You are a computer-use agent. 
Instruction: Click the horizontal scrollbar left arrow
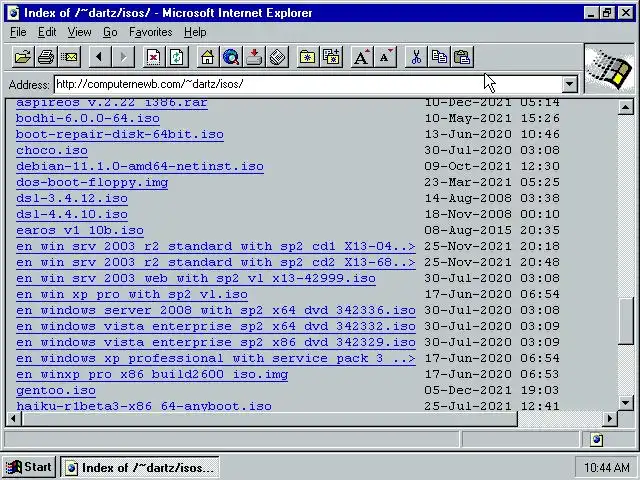(13, 419)
